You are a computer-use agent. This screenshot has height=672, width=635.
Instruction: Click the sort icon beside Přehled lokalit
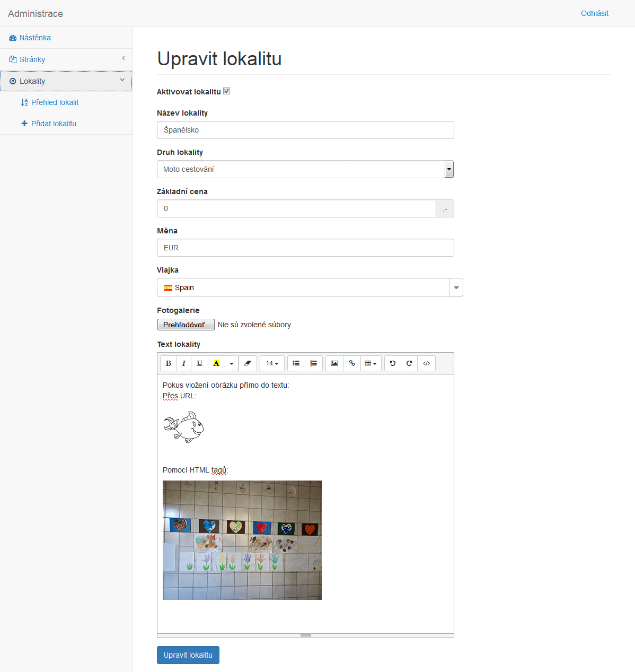click(24, 102)
